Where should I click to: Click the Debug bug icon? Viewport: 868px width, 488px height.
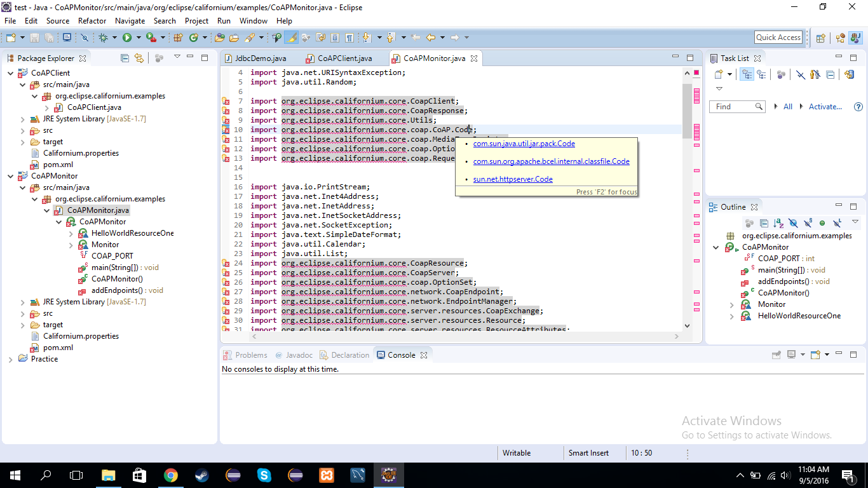pyautogui.click(x=103, y=37)
